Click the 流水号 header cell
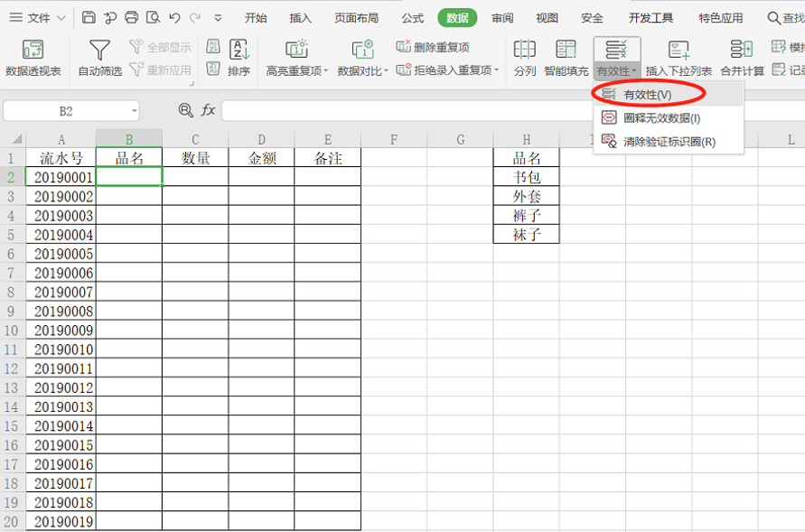805x532 pixels. 61,158
